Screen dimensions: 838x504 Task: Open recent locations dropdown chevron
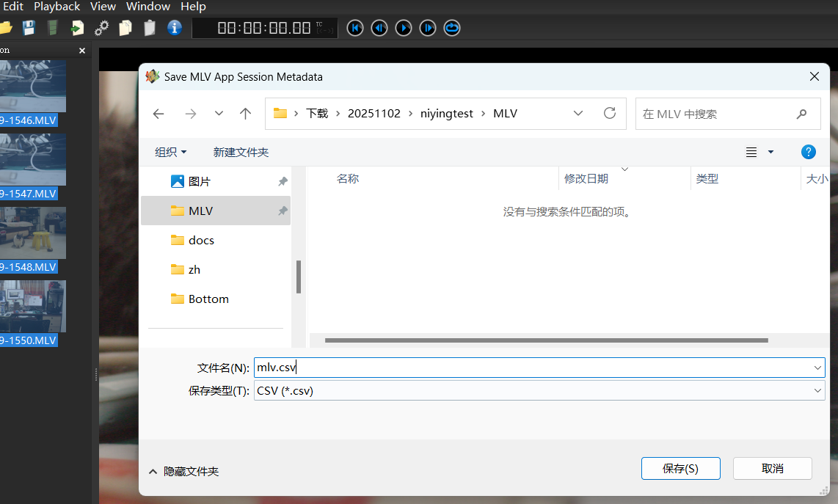point(219,113)
